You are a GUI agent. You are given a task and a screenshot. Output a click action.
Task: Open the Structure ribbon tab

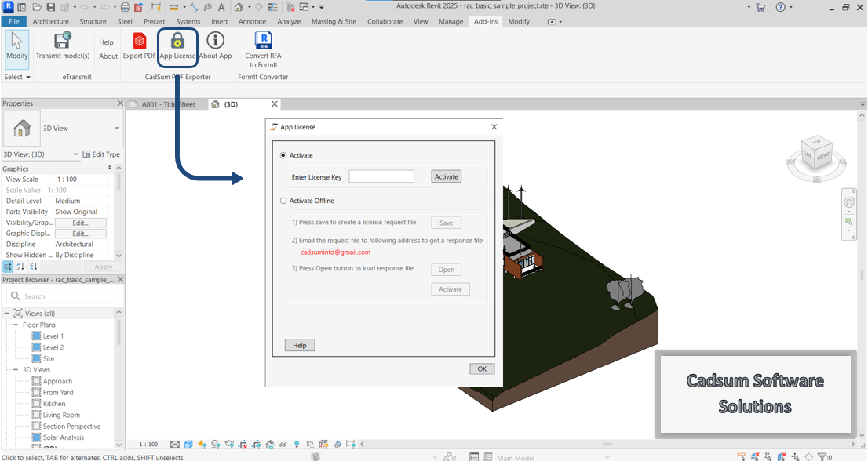coord(93,21)
